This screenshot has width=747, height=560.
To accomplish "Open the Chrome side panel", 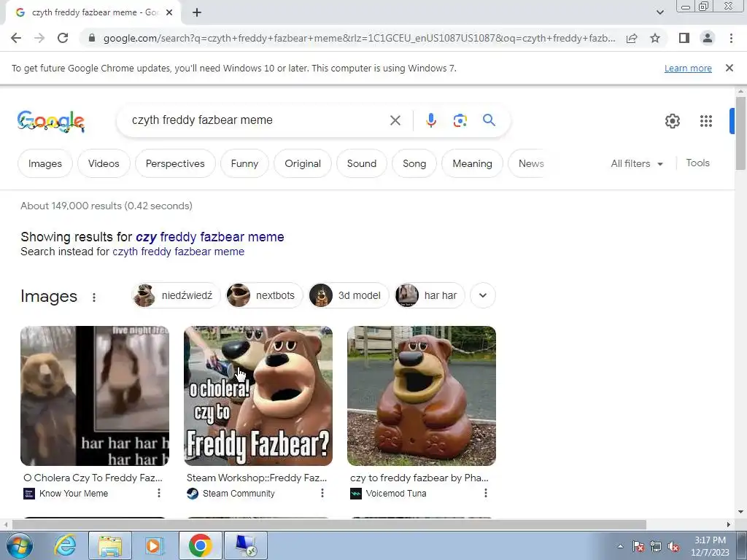I will [x=684, y=38].
